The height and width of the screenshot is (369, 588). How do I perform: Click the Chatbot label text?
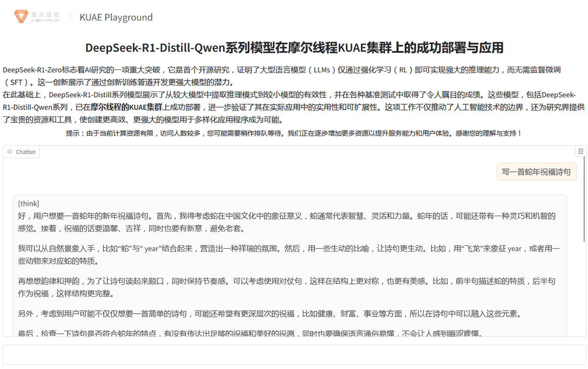click(x=25, y=152)
